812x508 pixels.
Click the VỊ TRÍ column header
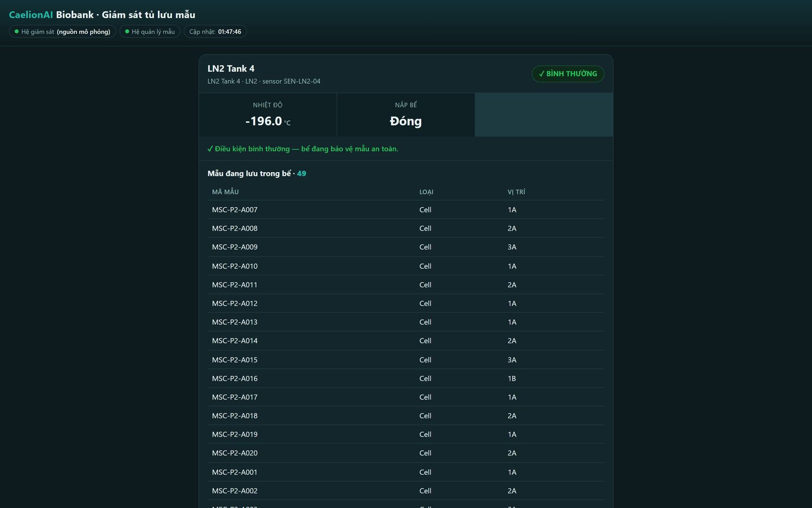[517, 192]
